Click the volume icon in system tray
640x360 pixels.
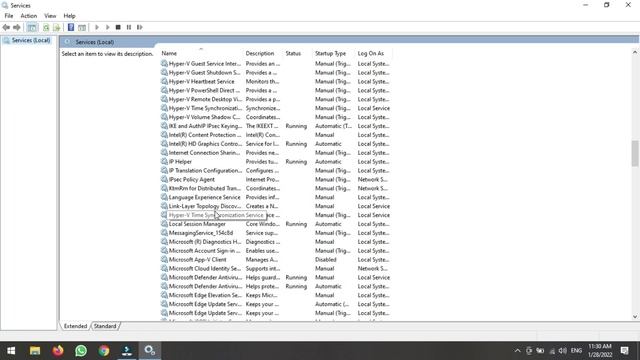pos(562,351)
